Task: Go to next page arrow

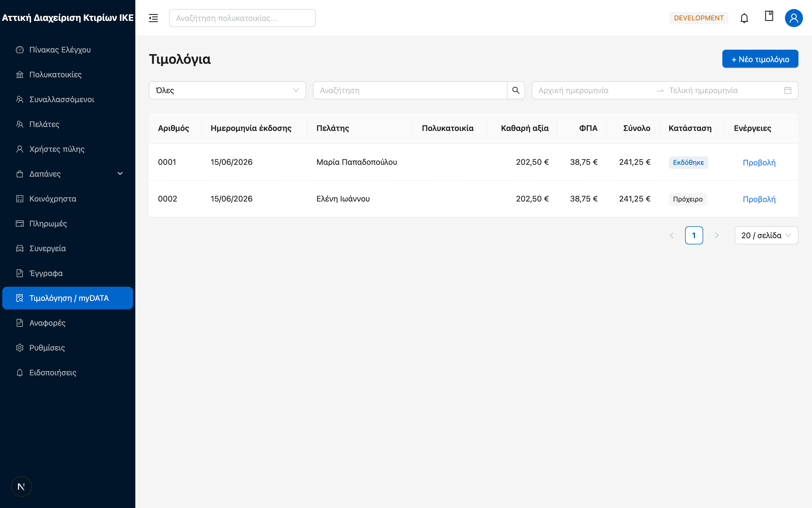Action: tap(717, 236)
